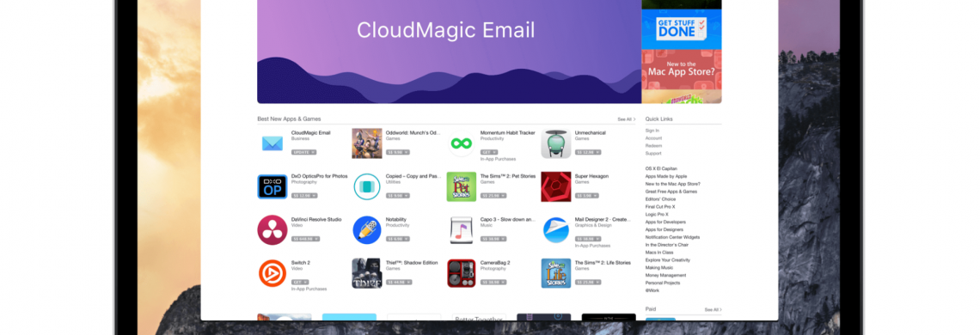The width and height of the screenshot is (980, 335).
Task: Open the Super Hexagon red icon
Action: (555, 187)
